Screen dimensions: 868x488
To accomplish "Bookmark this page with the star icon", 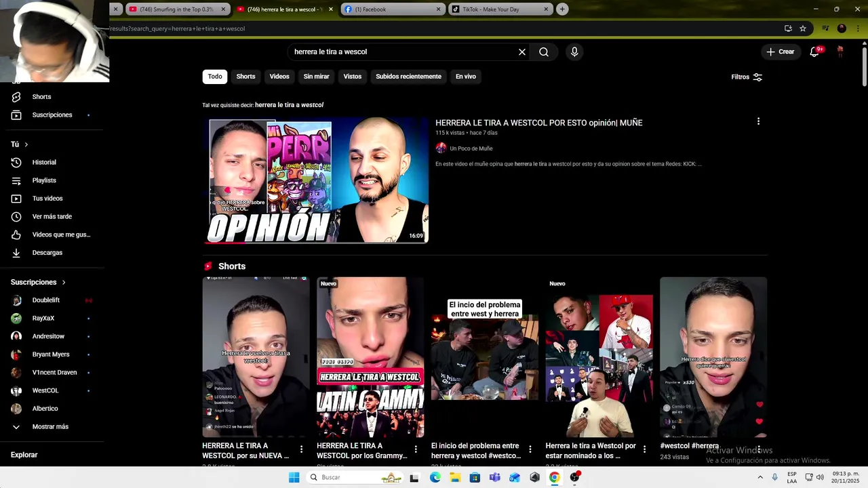I will tap(803, 28).
